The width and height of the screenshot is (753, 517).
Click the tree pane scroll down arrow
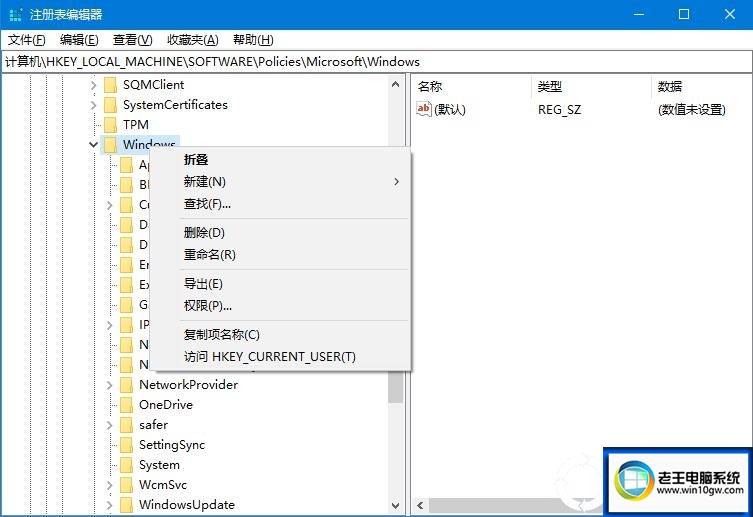[x=395, y=505]
